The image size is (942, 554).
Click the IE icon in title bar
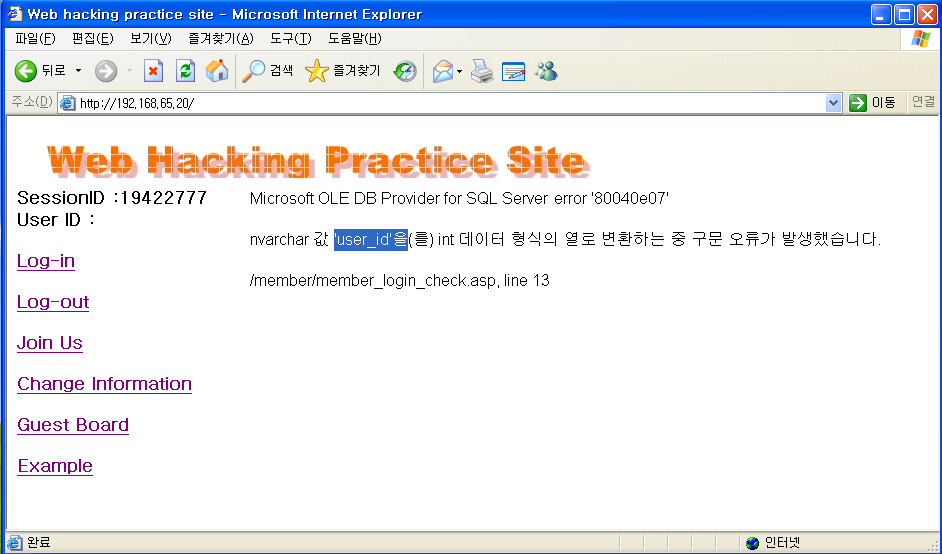tap(14, 13)
